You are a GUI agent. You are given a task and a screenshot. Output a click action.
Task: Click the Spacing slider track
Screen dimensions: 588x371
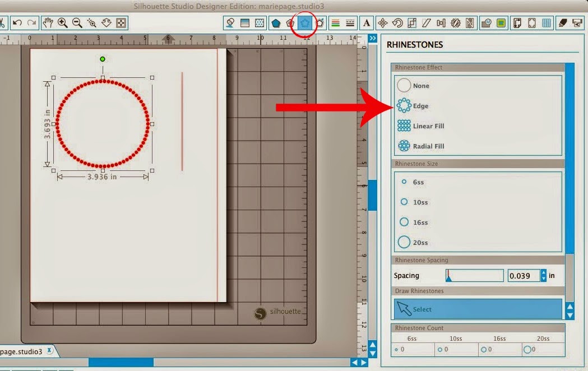[474, 275]
